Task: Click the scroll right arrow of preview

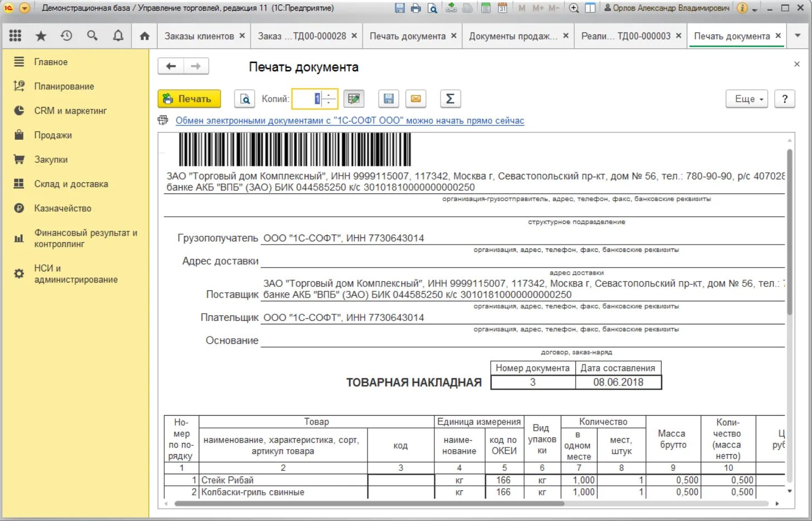Action: tap(777, 503)
